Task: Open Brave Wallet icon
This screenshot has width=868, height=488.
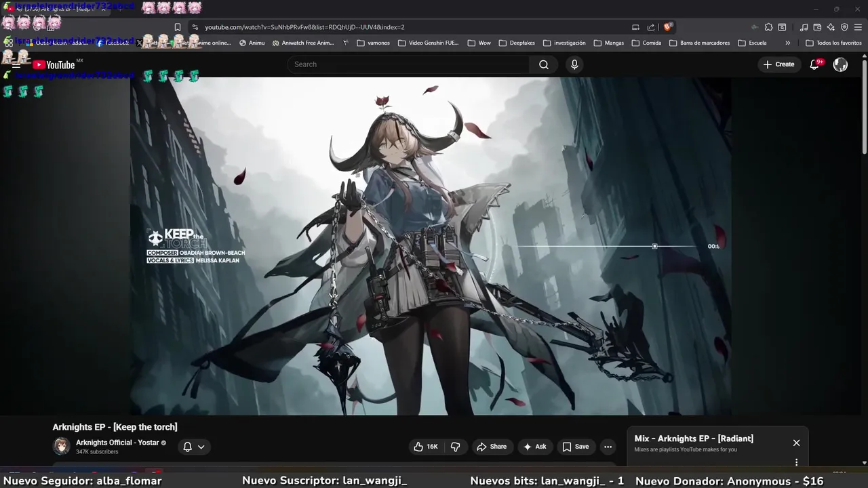Action: click(817, 27)
